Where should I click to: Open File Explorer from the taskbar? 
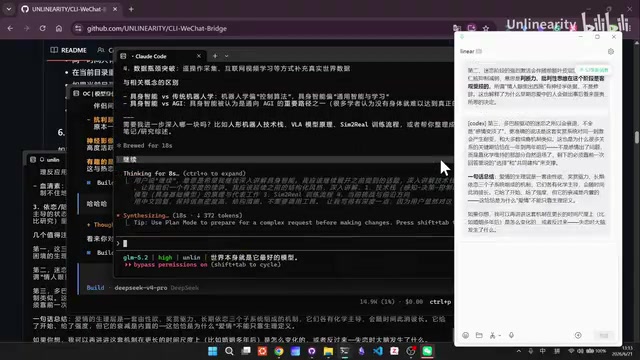pyautogui.click(x=328, y=351)
